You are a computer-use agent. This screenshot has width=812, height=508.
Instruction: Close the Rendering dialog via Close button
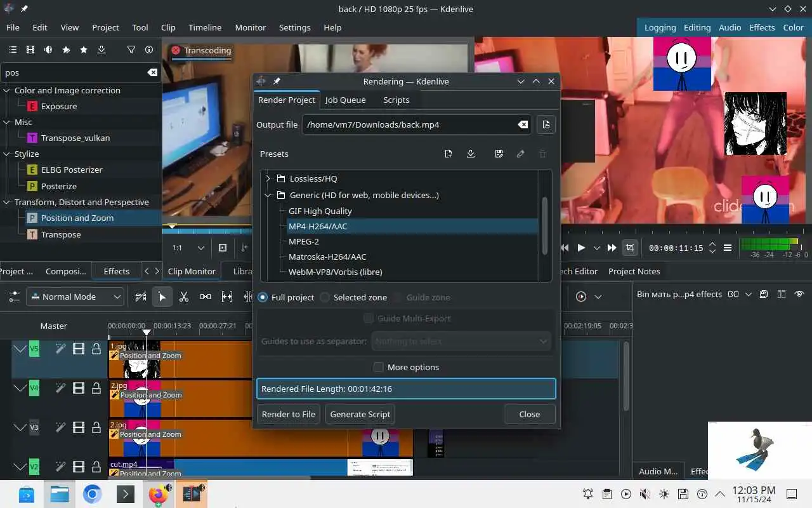pos(529,414)
